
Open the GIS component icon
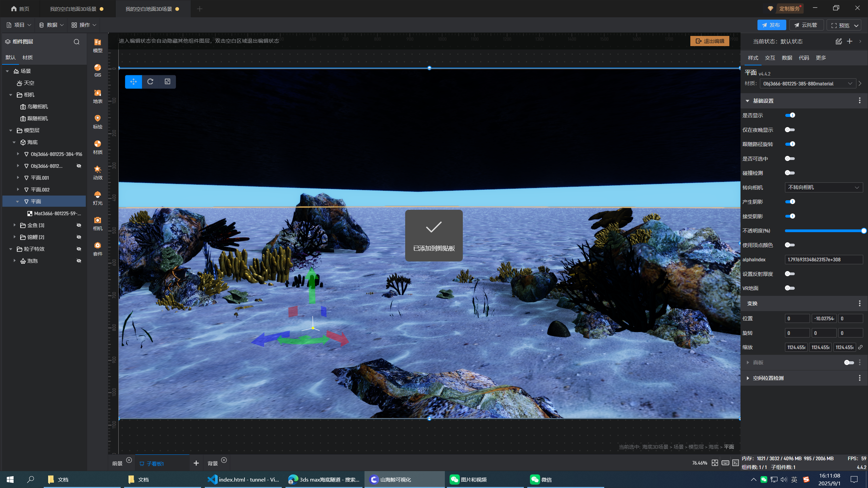pyautogui.click(x=98, y=70)
